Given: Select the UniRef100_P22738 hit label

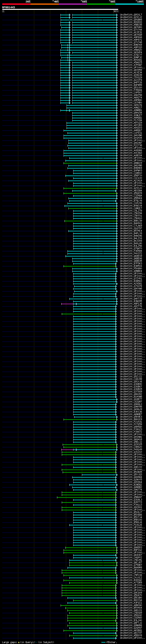Looking at the screenshot, I should (x=131, y=145).
